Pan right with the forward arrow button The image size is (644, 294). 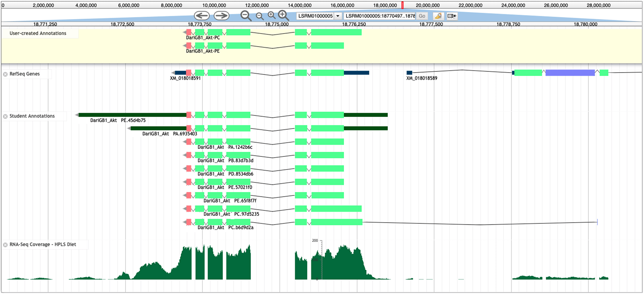[221, 15]
